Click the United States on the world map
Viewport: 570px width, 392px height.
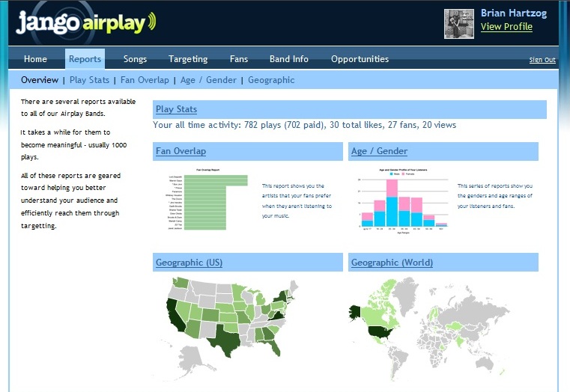(x=380, y=331)
